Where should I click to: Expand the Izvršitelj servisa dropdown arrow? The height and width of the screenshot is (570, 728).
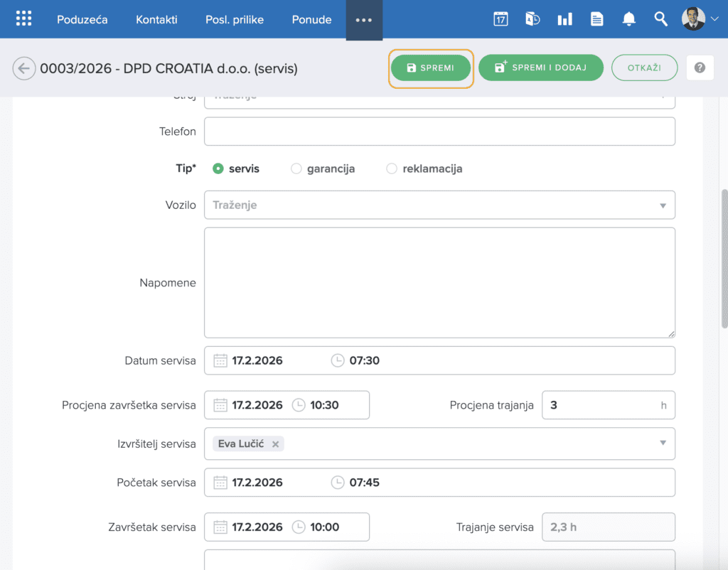point(663,443)
